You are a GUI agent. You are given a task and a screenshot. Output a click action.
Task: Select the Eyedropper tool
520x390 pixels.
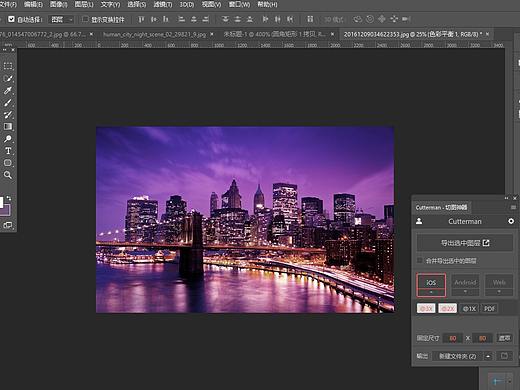click(x=8, y=90)
